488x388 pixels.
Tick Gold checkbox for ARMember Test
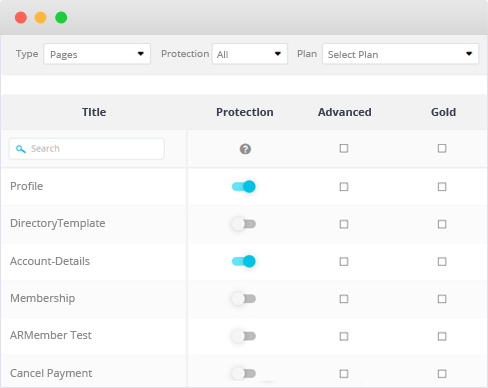442,336
